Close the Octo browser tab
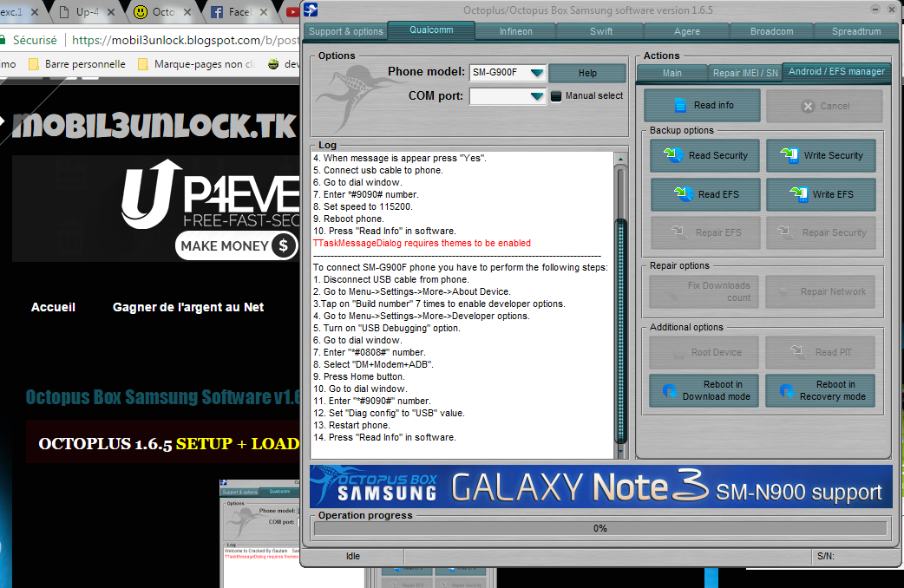Screen dimensions: 904x588 pyautogui.click(x=187, y=11)
